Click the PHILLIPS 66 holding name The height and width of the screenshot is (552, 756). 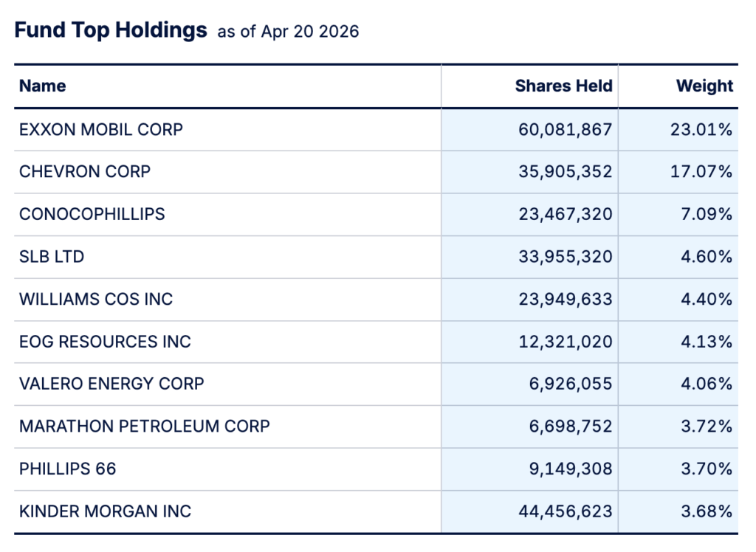click(x=68, y=469)
